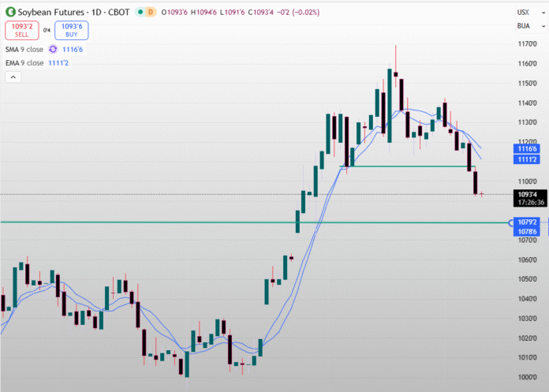Click the 1111'2 EMA price axis label
The height and width of the screenshot is (392, 549).
527,159
